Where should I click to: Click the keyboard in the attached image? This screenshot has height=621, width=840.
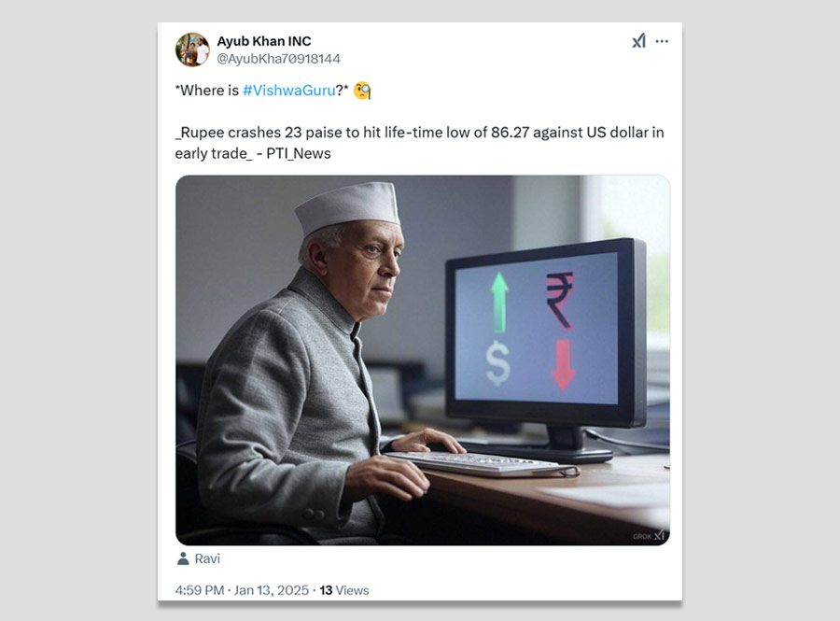[x=481, y=463]
